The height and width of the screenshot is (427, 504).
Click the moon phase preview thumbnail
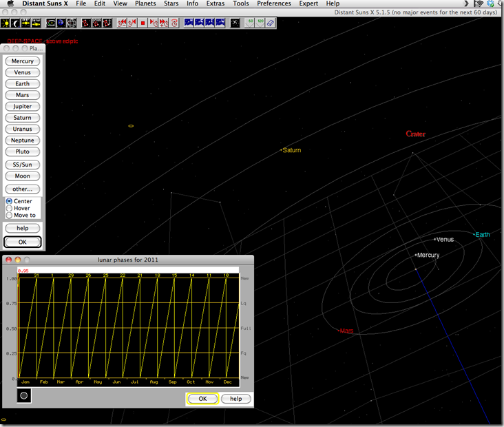[25, 395]
